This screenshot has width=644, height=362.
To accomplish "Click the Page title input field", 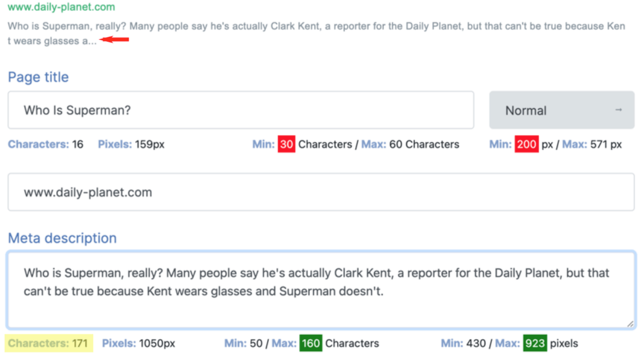I will pos(240,110).
